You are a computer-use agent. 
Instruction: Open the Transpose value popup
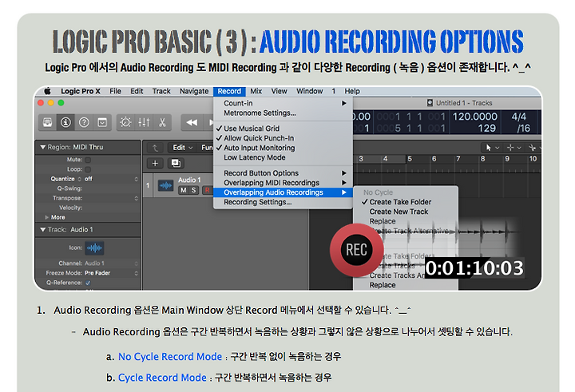tap(112, 198)
